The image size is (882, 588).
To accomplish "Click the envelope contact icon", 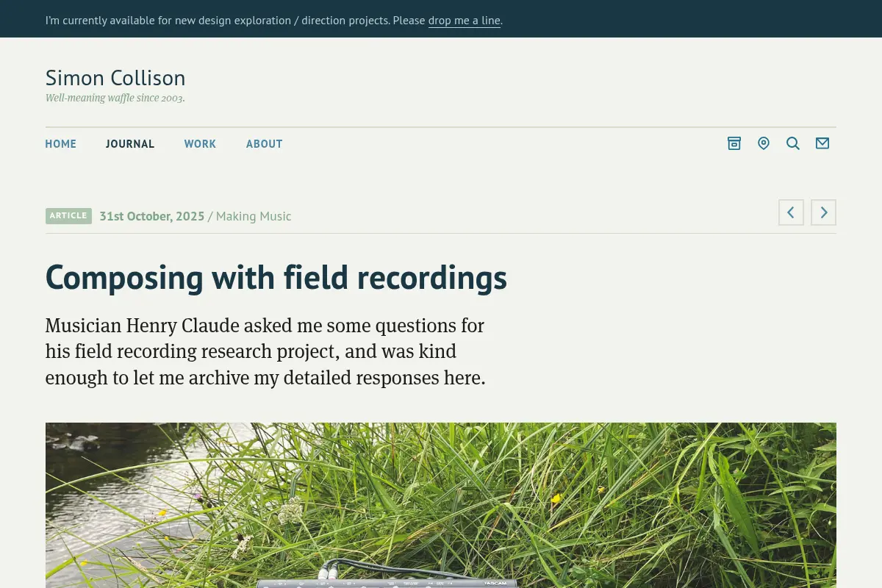I will pos(822,143).
